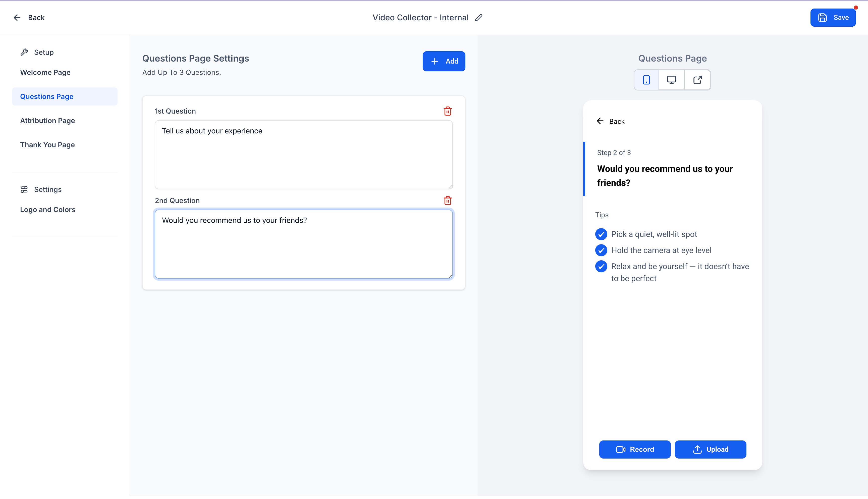Select Questions Page in sidebar
Viewport: 868px width, 499px height.
click(46, 97)
